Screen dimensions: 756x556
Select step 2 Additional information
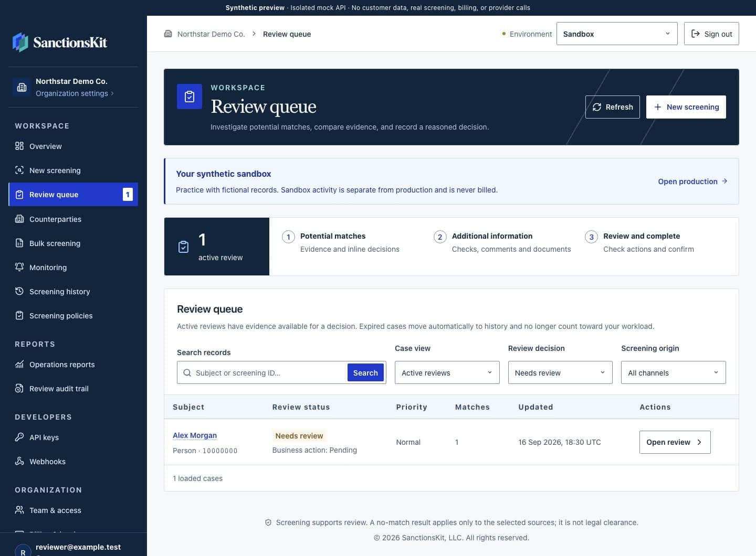tap(502, 242)
